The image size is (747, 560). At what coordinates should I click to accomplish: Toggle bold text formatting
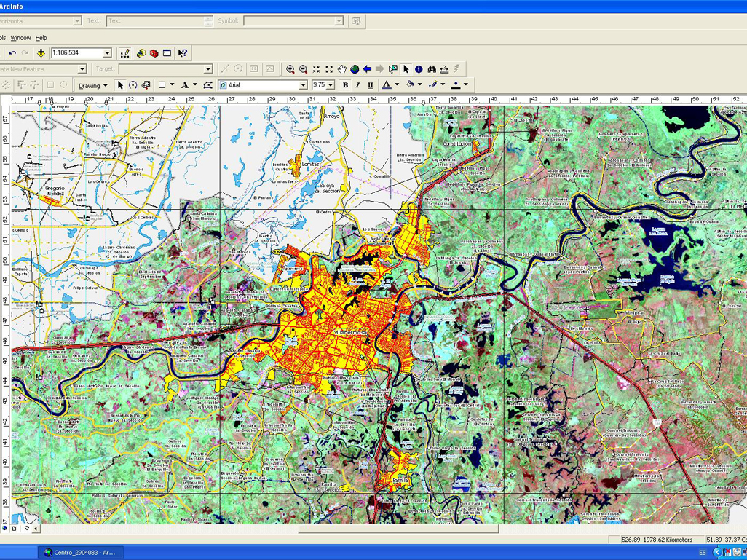pyautogui.click(x=345, y=84)
